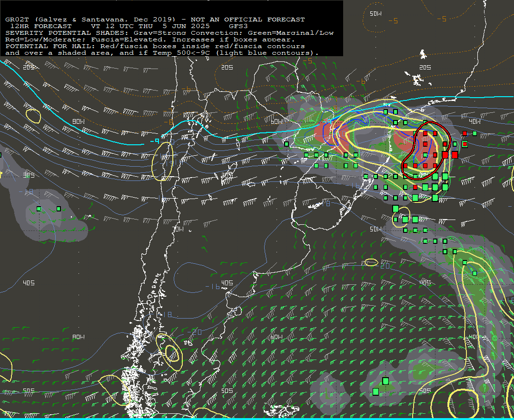Click the legend line starting 'and over a shaded area'
Image resolution: width=514 pixels, height=420 pixels.
point(162,53)
